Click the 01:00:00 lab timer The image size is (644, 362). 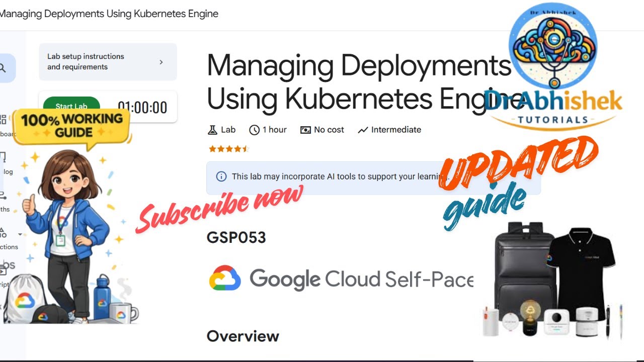click(142, 107)
